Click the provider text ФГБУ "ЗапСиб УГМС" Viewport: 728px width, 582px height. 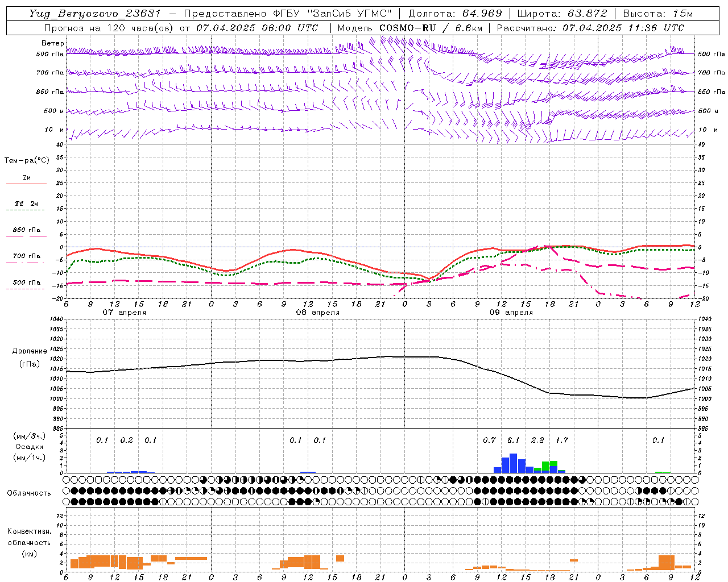[333, 14]
